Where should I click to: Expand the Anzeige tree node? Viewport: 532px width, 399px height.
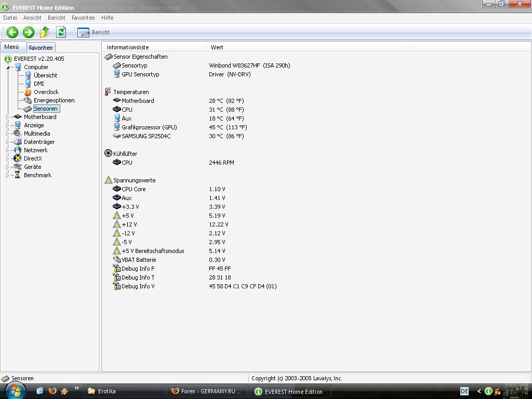point(7,125)
